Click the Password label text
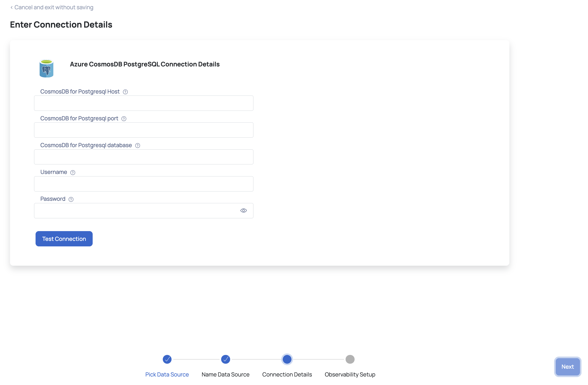This screenshot has width=588, height=385. (53, 199)
